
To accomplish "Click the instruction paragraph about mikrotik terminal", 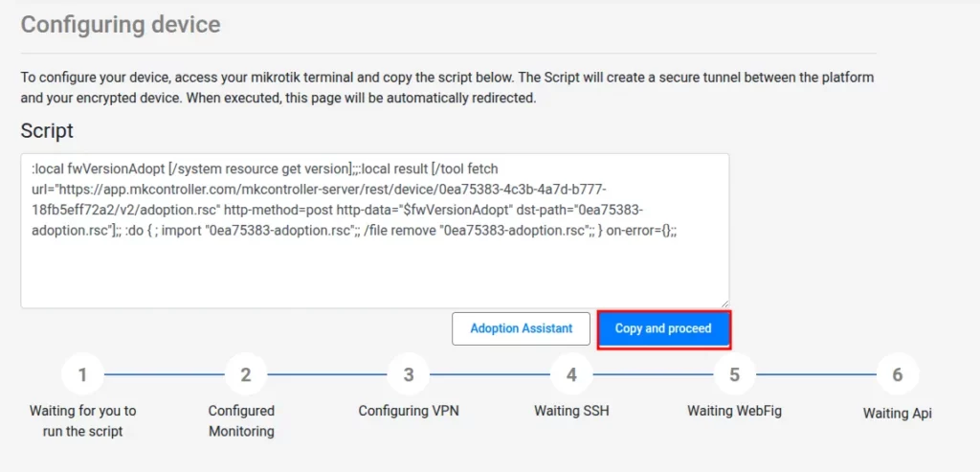I will 447,88.
